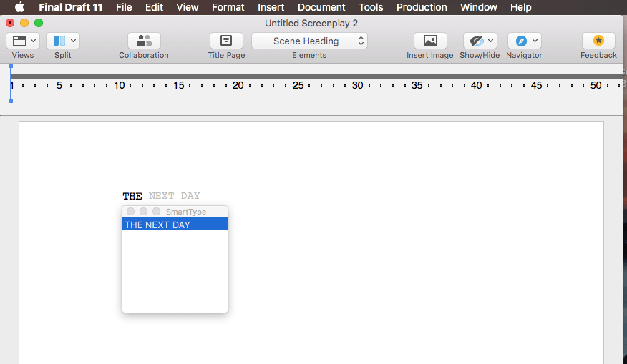Open the Collaboration people icon
Screen dimensions: 627x364
tap(144, 41)
